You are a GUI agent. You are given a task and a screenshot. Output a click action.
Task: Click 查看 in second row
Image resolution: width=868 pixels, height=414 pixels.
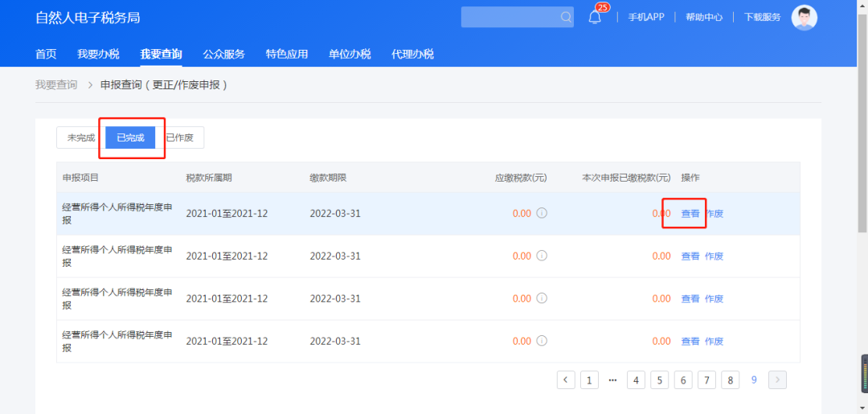pos(690,256)
